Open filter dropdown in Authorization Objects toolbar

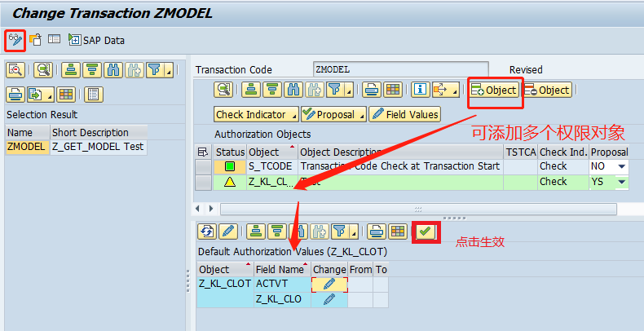[349, 90]
